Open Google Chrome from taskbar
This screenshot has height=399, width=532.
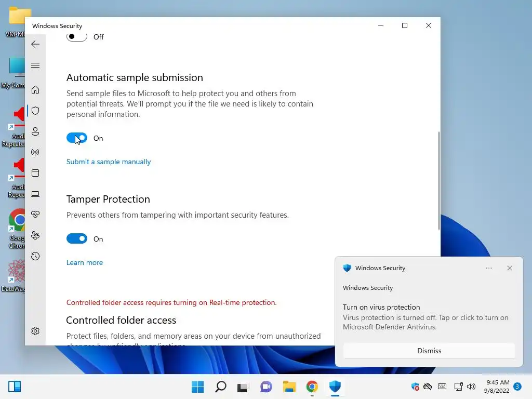(312, 387)
